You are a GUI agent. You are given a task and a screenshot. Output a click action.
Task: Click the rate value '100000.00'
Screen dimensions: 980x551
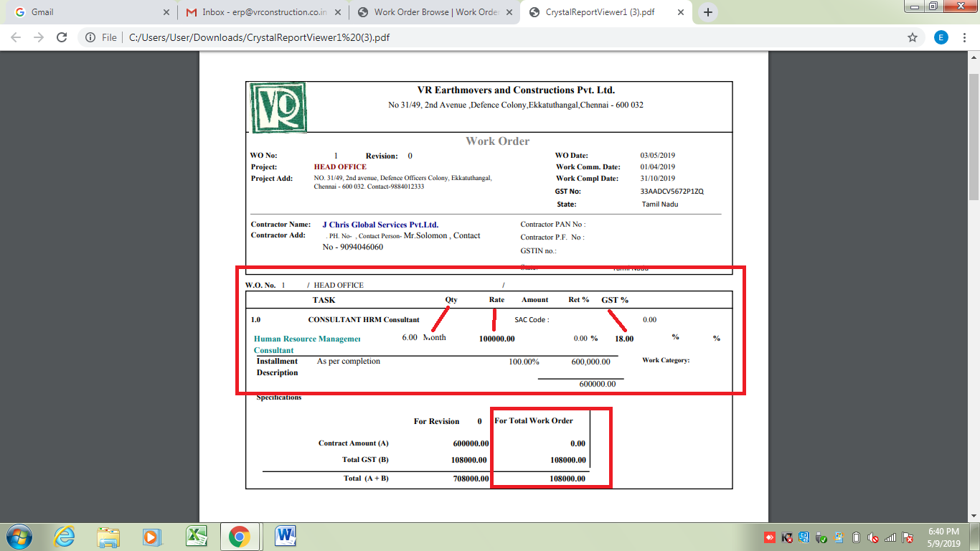pyautogui.click(x=497, y=339)
